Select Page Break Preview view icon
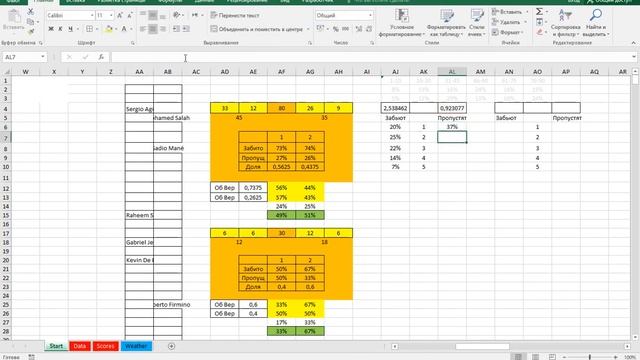This screenshot has width=640, height=360. pyautogui.click(x=552, y=357)
